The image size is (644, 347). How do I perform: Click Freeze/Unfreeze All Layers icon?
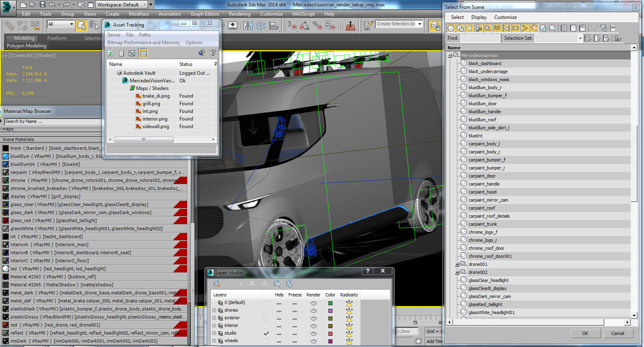coord(289,284)
